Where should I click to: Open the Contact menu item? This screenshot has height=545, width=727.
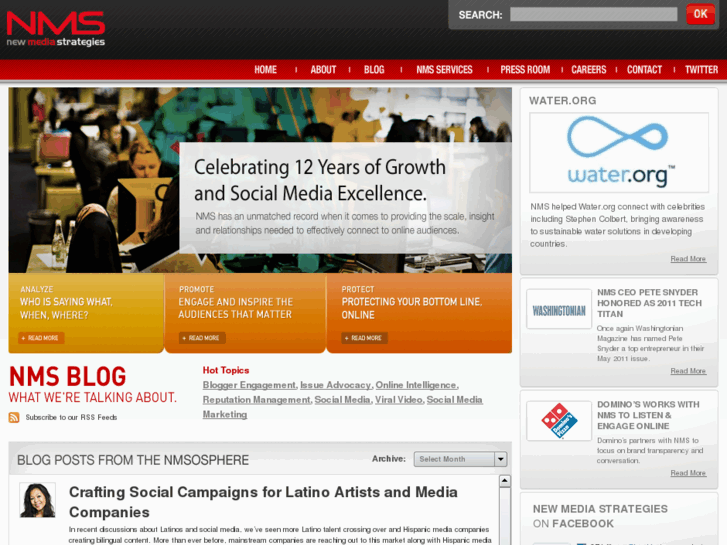tap(644, 70)
